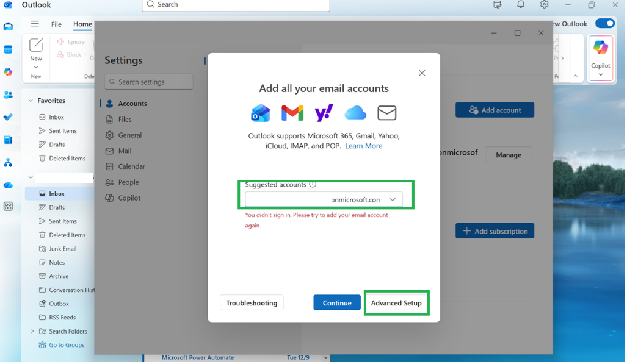The height and width of the screenshot is (364, 627).
Task: Switch to the Home tab
Action: (82, 24)
